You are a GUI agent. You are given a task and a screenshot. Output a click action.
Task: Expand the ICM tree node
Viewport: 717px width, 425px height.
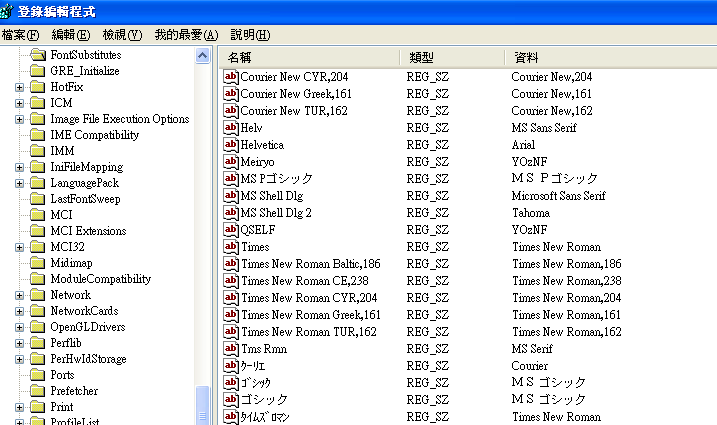pyautogui.click(x=19, y=103)
